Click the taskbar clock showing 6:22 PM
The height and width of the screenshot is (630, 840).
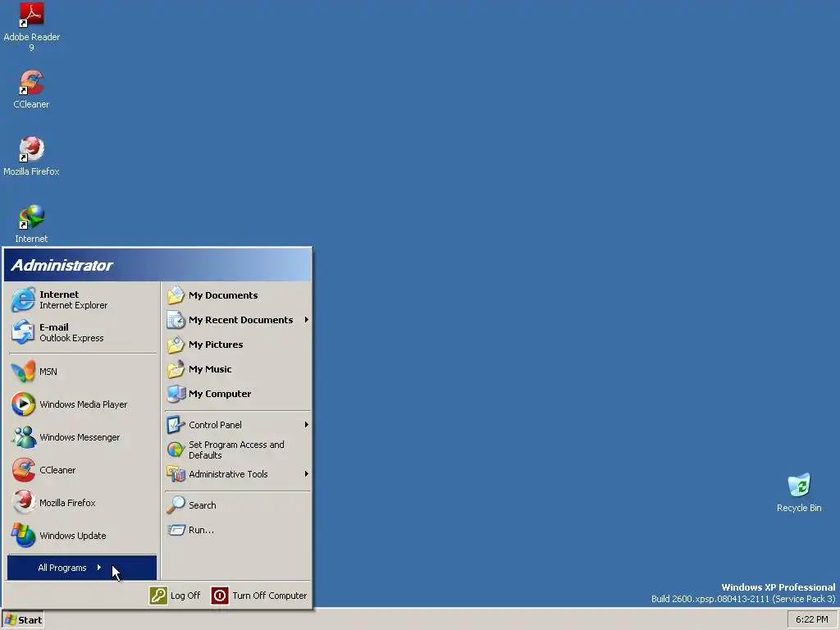point(811,620)
